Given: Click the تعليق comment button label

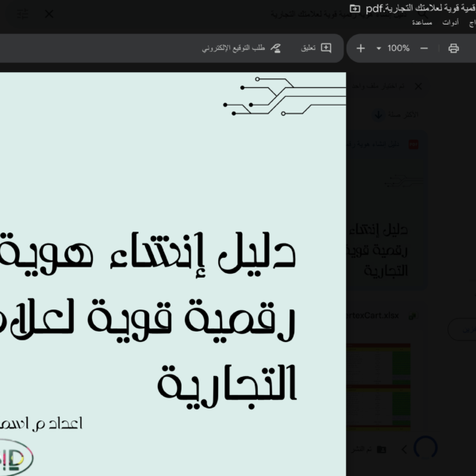Looking at the screenshot, I should [308, 48].
